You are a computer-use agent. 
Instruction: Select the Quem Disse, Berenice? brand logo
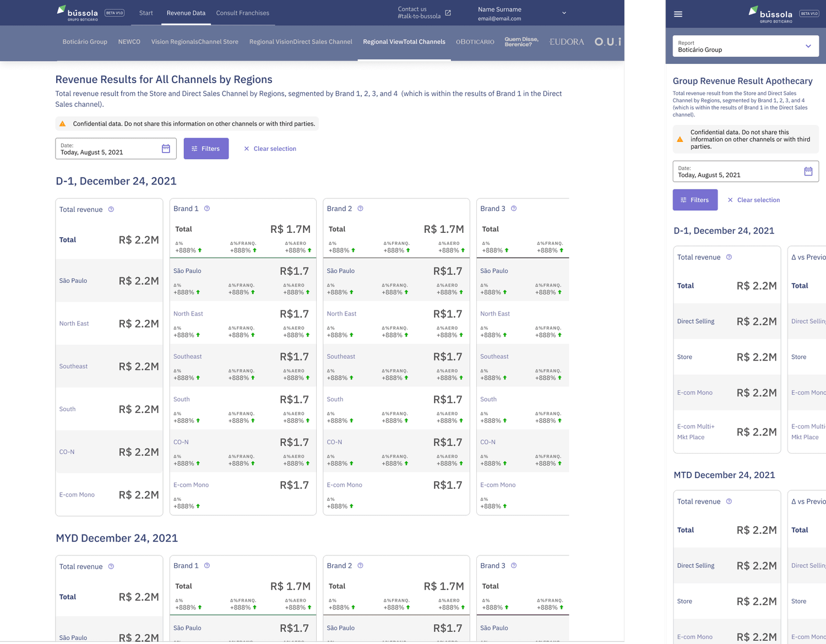tap(521, 42)
